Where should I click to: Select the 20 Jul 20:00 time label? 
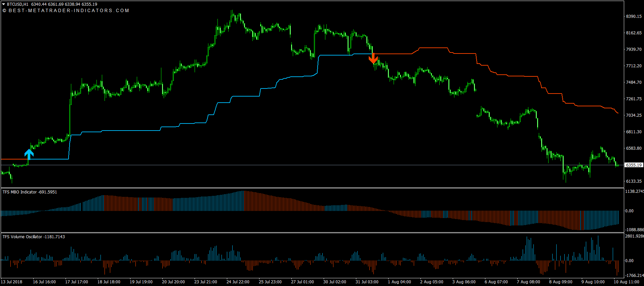tap(173, 282)
